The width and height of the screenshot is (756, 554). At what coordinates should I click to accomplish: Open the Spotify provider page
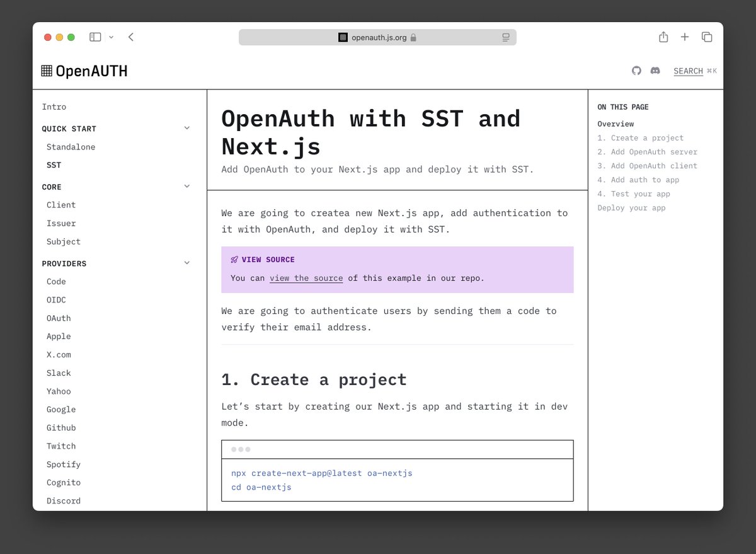pos(64,465)
